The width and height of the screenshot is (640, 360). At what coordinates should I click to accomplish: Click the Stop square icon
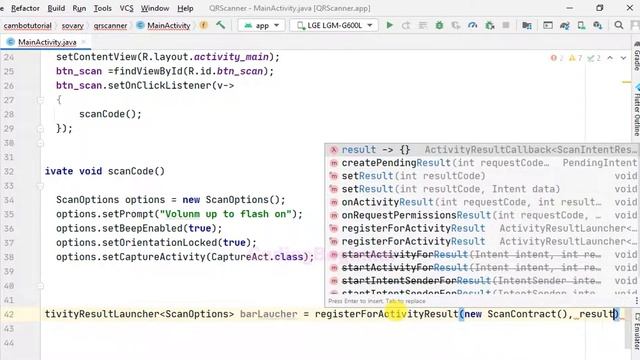pyautogui.click(x=506, y=25)
